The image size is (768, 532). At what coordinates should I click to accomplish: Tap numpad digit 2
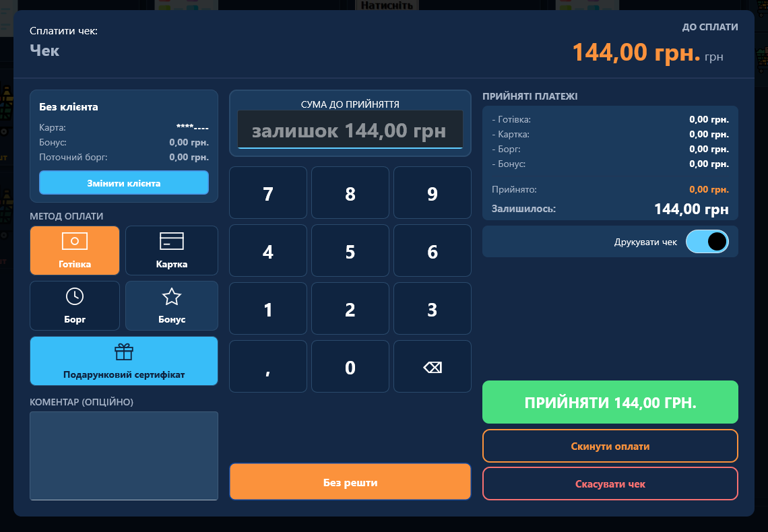pos(350,309)
